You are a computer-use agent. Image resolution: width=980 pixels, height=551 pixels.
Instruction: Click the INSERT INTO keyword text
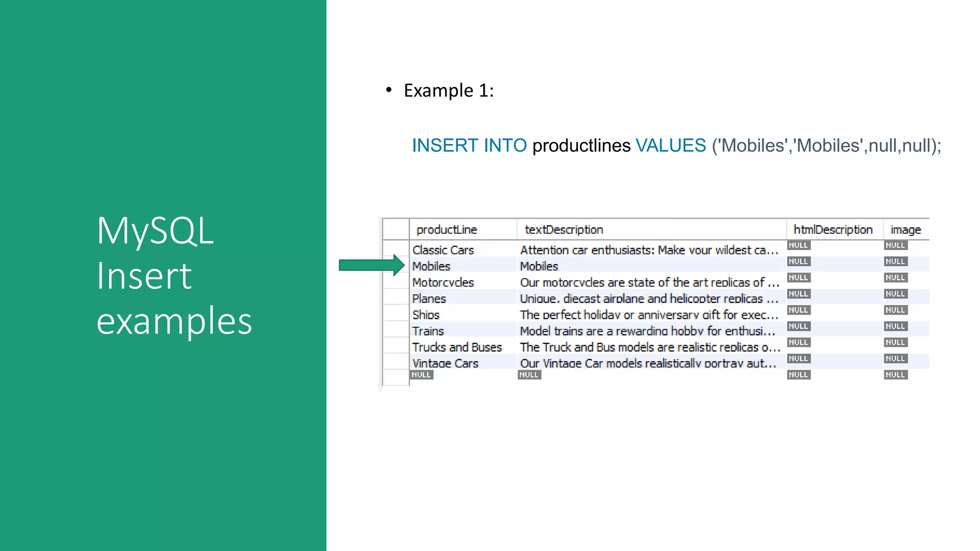469,145
